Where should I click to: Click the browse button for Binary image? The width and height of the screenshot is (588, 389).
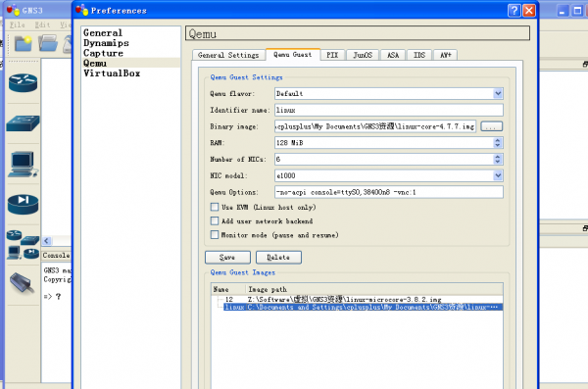pyautogui.click(x=491, y=126)
